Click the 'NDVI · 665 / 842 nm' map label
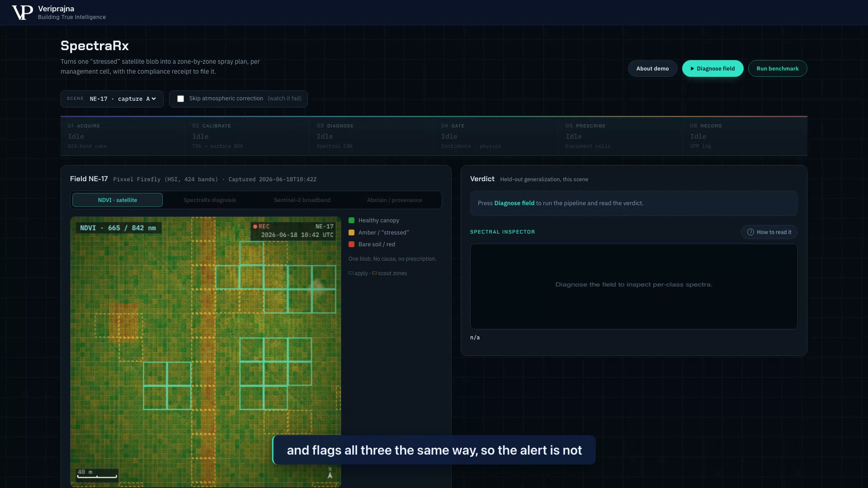The image size is (868, 488). coord(118,228)
